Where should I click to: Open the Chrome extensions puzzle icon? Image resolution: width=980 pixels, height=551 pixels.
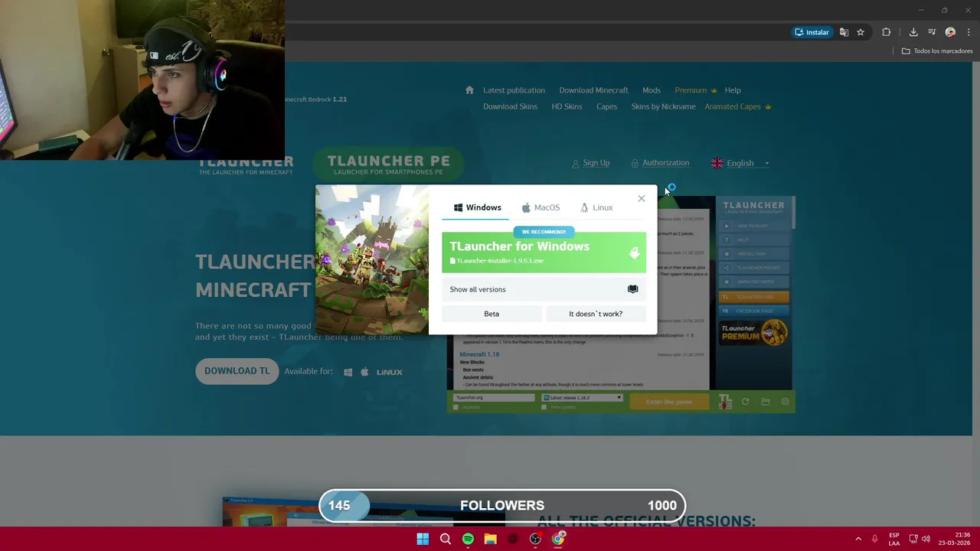pyautogui.click(x=887, y=32)
